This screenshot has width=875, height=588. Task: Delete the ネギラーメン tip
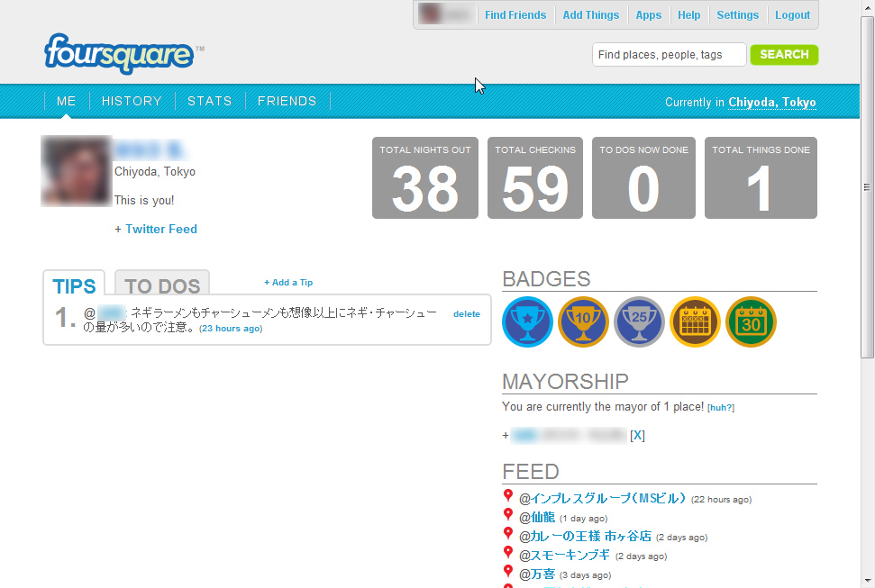click(467, 313)
